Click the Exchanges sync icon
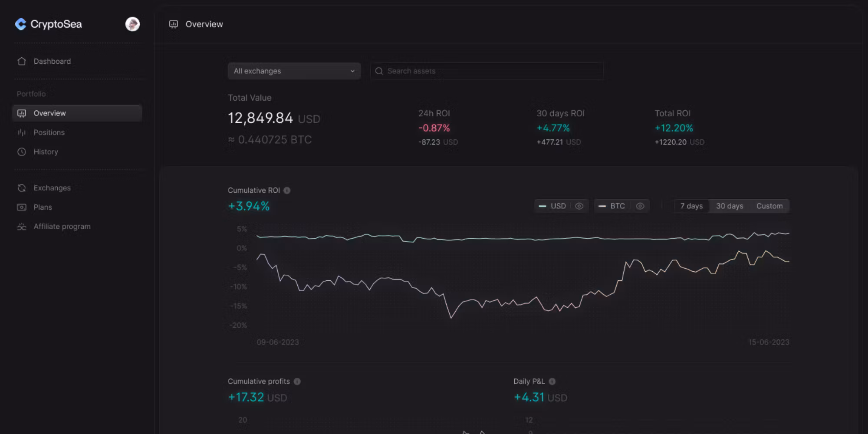This screenshot has width=868, height=434. point(22,188)
